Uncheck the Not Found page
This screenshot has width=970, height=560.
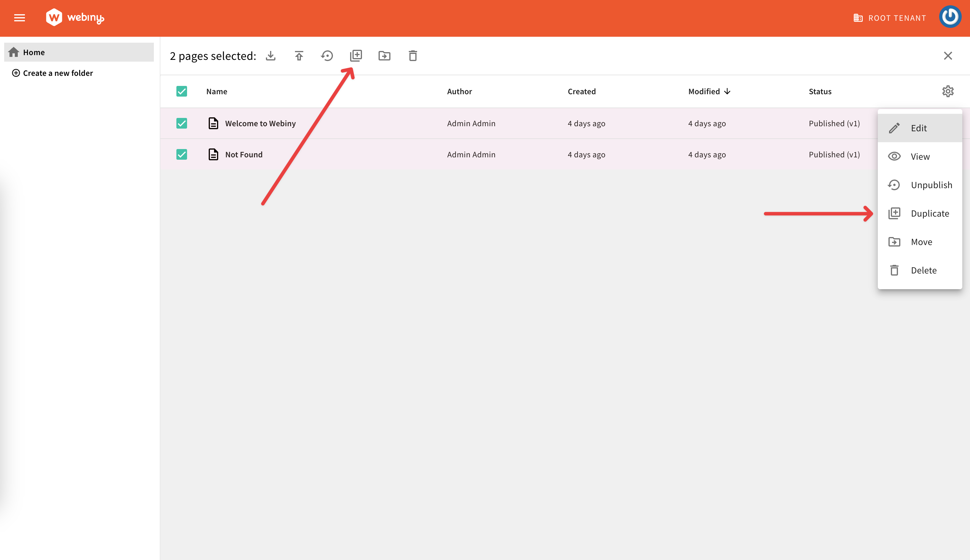(182, 154)
